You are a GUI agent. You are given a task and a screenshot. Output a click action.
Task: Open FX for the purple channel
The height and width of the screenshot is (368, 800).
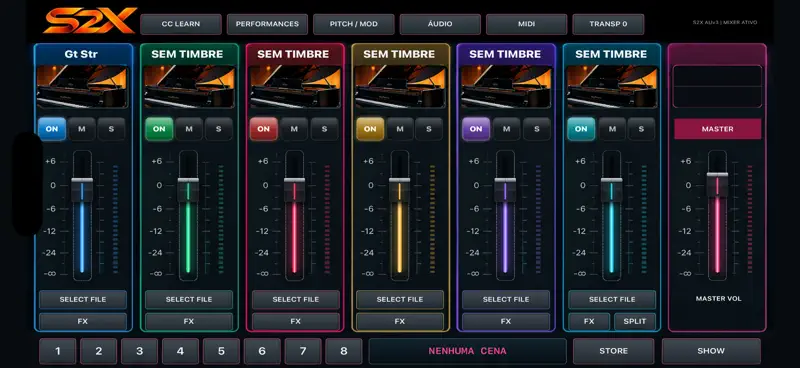[x=506, y=322]
